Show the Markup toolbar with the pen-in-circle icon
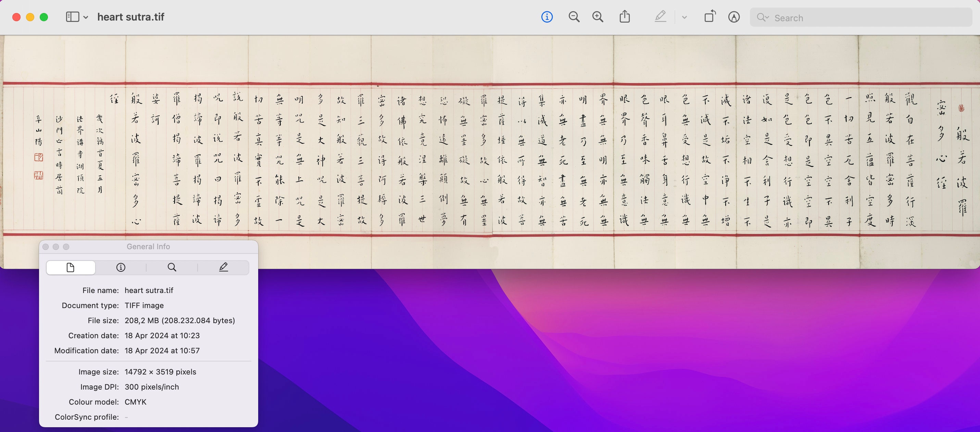 pyautogui.click(x=734, y=17)
